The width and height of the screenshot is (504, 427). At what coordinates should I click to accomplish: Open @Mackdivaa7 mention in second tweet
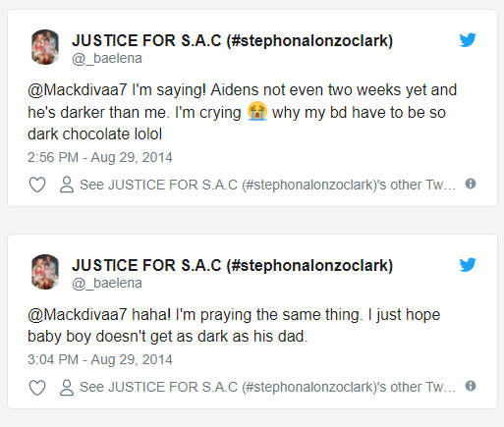click(78, 315)
